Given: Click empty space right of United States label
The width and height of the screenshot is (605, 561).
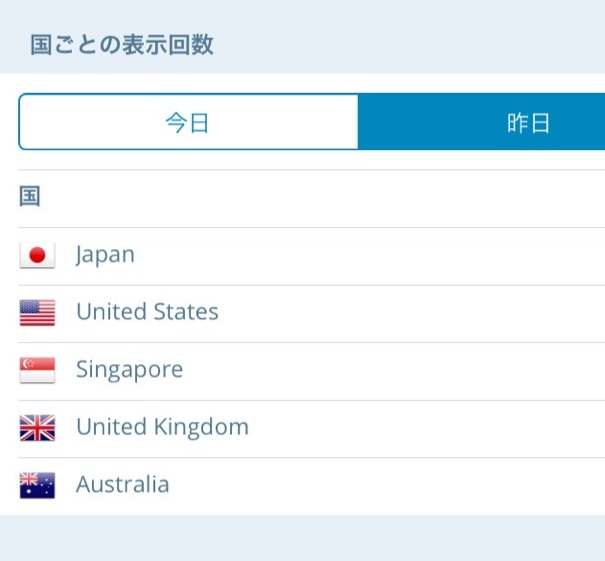Looking at the screenshot, I should click(x=420, y=313).
